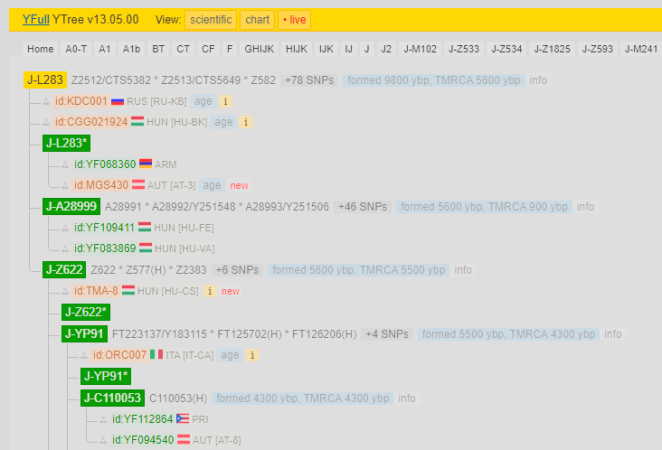Expand the +46 SNPs list for J-A28999
This screenshot has height=450, width=662.
tap(363, 207)
